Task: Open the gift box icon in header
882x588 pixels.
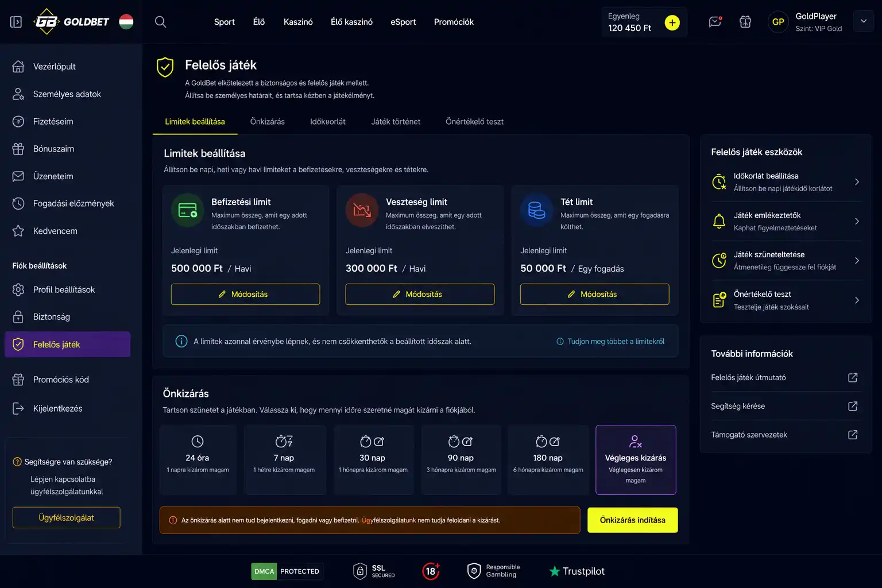Action: point(745,22)
